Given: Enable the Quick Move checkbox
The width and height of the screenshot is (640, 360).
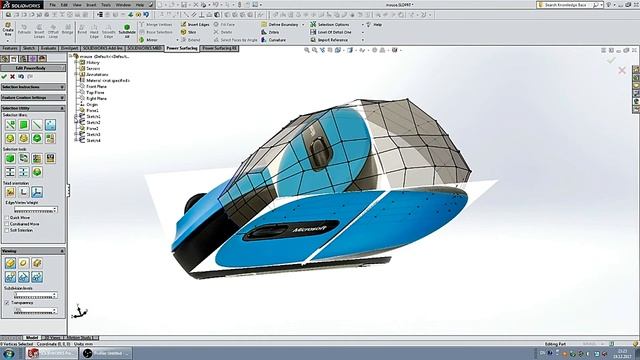Looking at the screenshot, I should pos(7,218).
